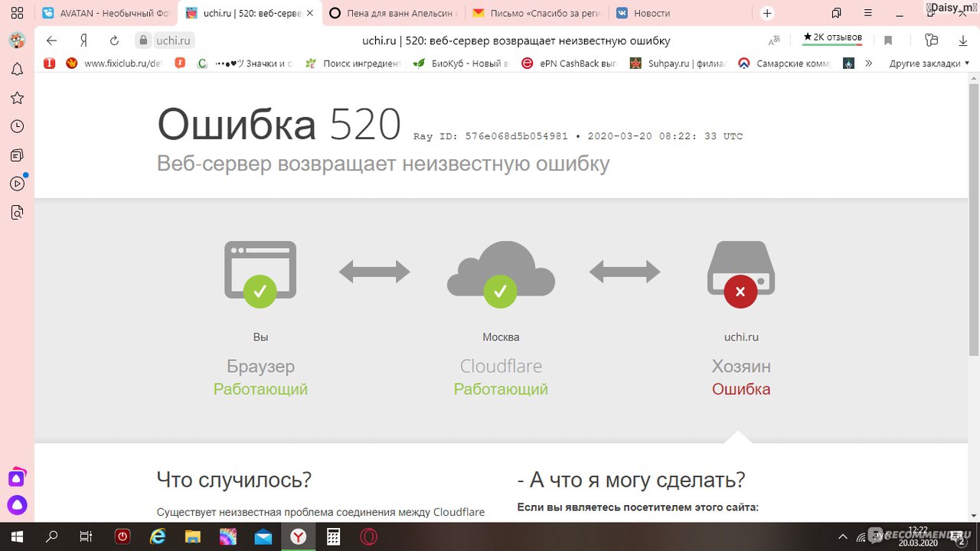Switch to the Пена для ванн tab
This screenshot has width=980, height=551.
[x=394, y=13]
